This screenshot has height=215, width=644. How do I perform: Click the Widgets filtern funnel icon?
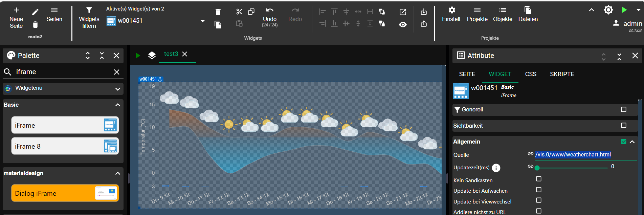(89, 10)
